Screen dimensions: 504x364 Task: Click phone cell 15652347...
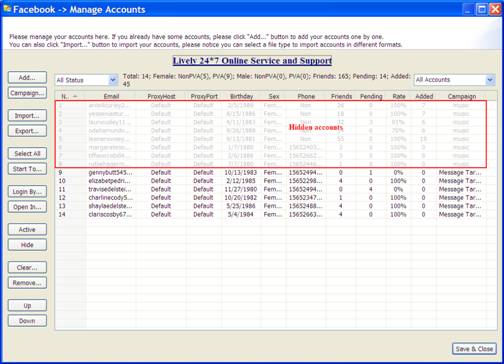pyautogui.click(x=306, y=198)
